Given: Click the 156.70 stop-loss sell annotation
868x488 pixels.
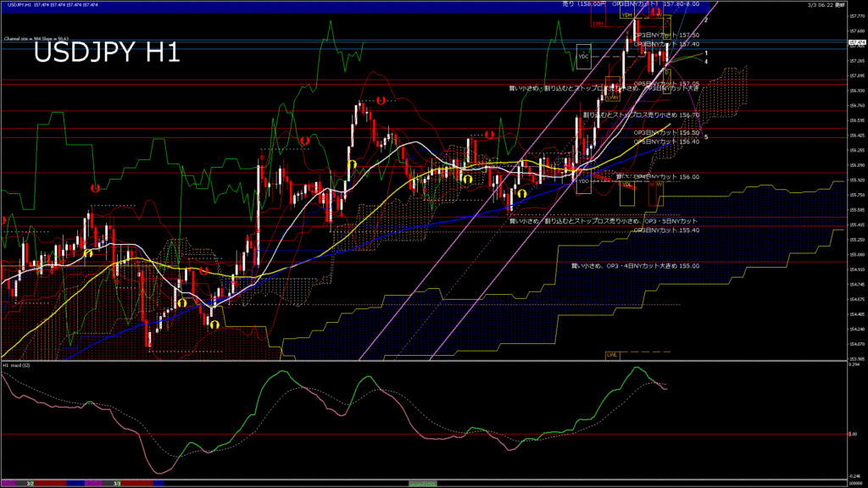Looking at the screenshot, I should [x=640, y=114].
